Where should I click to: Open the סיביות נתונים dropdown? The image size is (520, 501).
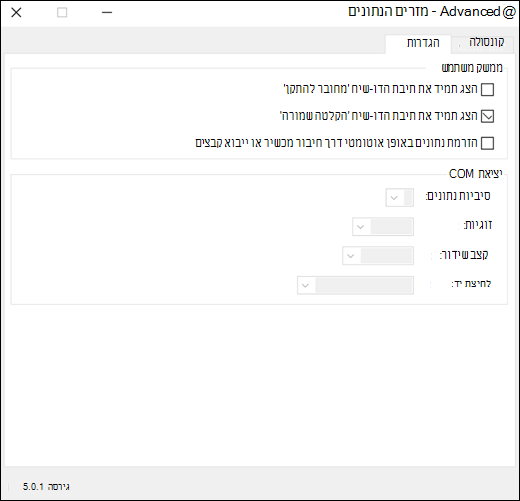click(x=400, y=198)
